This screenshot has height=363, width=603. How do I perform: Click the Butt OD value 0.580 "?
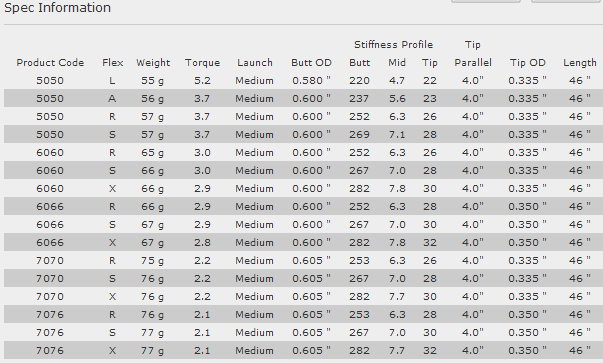pyautogui.click(x=311, y=81)
